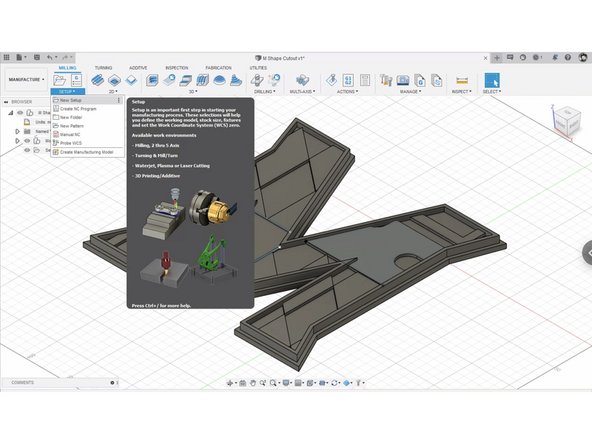Select the Face milling icon
592x444 pixels.
pos(131,80)
